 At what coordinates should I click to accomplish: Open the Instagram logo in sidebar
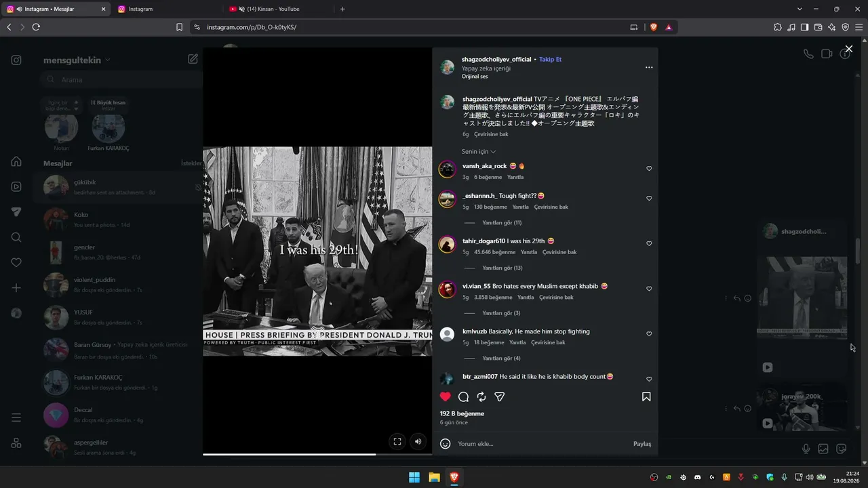(x=16, y=60)
